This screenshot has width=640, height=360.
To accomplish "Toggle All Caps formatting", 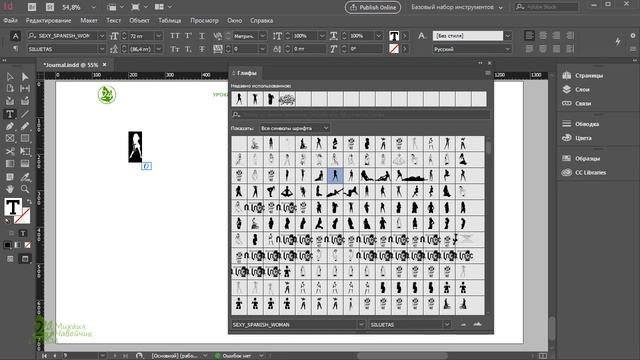I will (x=175, y=36).
